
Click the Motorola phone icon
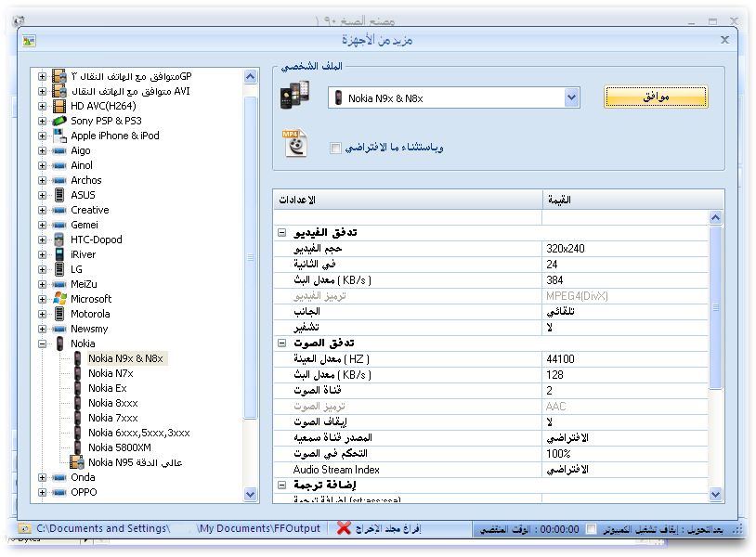[x=59, y=314]
